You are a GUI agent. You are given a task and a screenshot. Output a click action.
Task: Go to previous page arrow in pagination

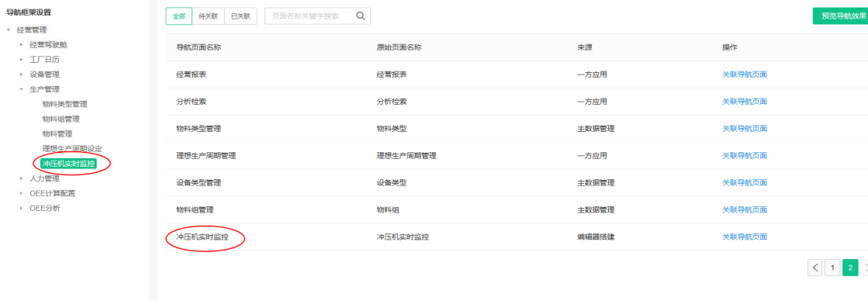(x=814, y=268)
